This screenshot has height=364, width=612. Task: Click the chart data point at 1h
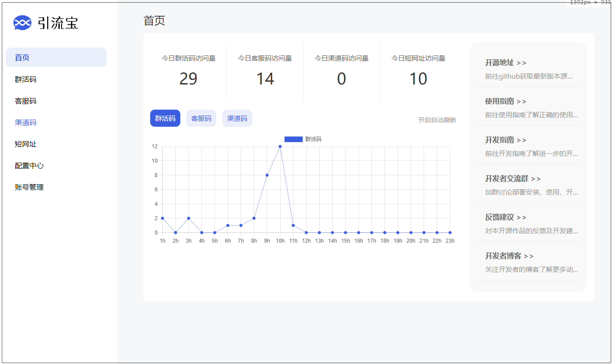[x=162, y=218]
